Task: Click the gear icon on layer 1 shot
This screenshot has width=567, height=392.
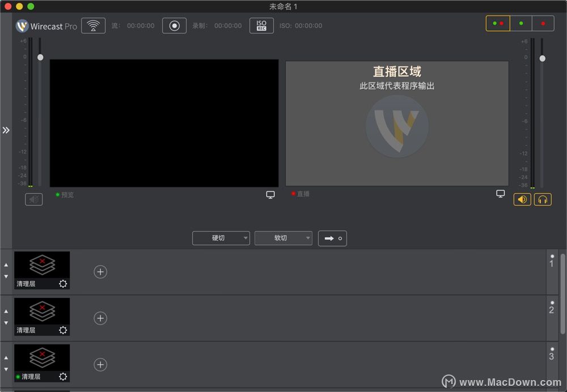Action: [63, 283]
